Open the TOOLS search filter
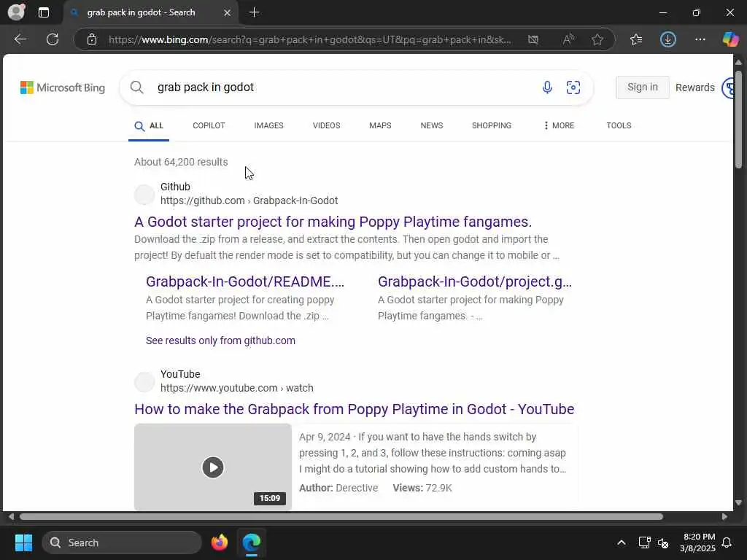747x560 pixels. [619, 125]
